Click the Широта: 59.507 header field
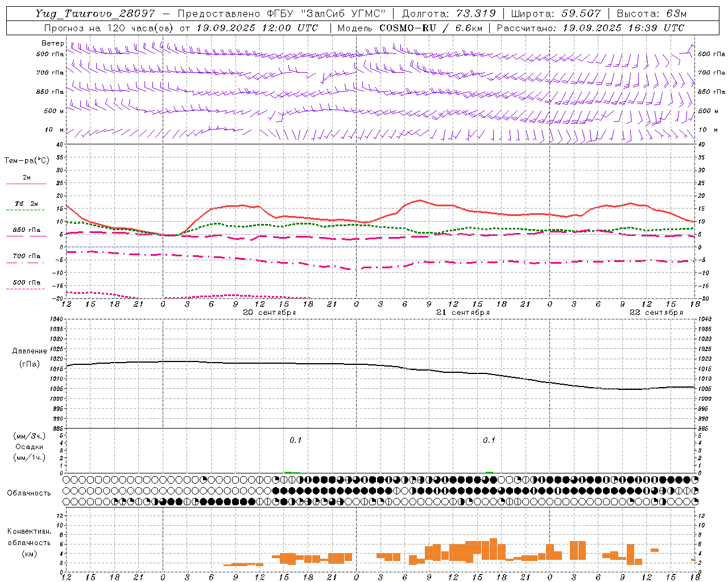 point(556,14)
